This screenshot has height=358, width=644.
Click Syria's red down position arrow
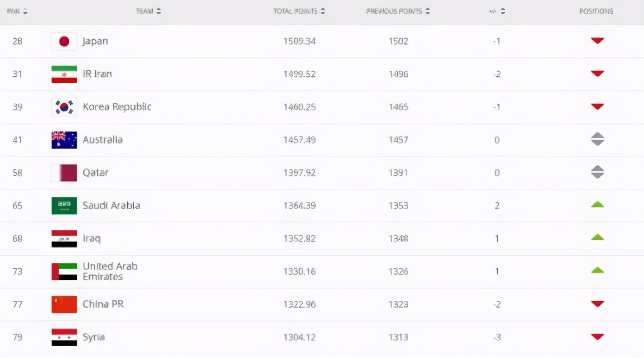[x=597, y=337]
